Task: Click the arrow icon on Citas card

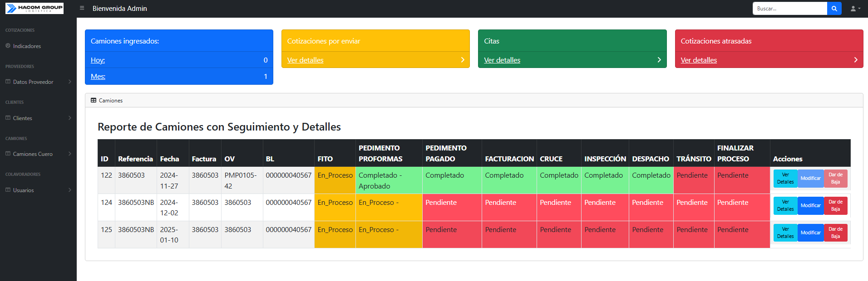Action: click(659, 60)
